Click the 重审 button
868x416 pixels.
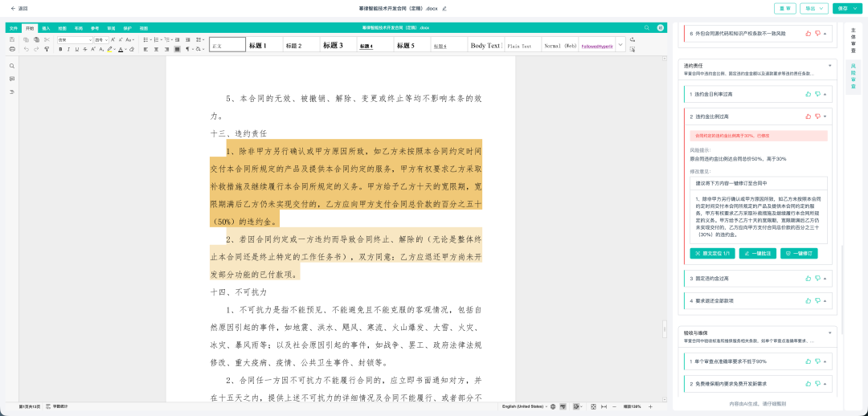pyautogui.click(x=785, y=8)
